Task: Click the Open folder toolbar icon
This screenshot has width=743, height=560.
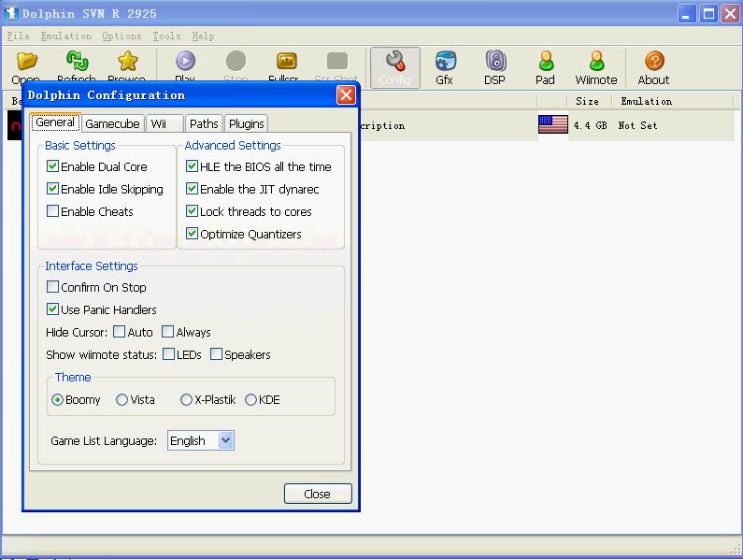Action: click(26, 61)
